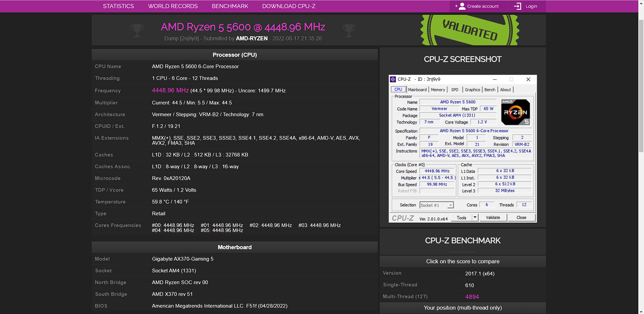Switch to the Bench tab
644x314 pixels.
490,90
